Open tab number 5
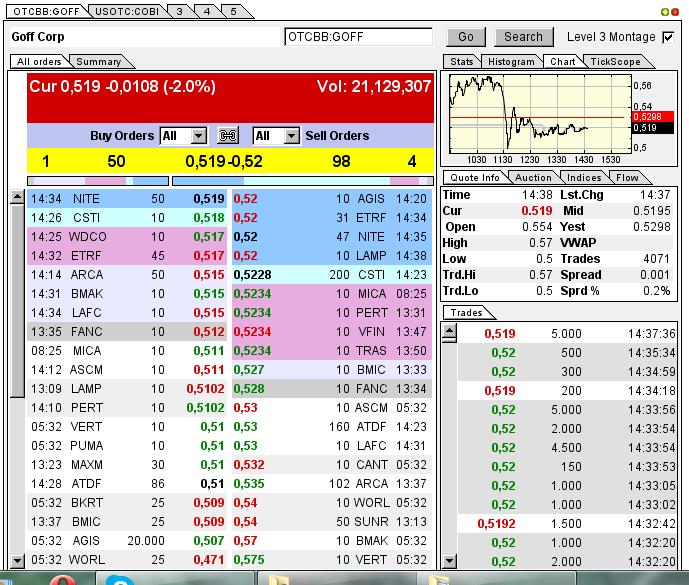Viewport: 689px width, 585px height. tap(234, 11)
